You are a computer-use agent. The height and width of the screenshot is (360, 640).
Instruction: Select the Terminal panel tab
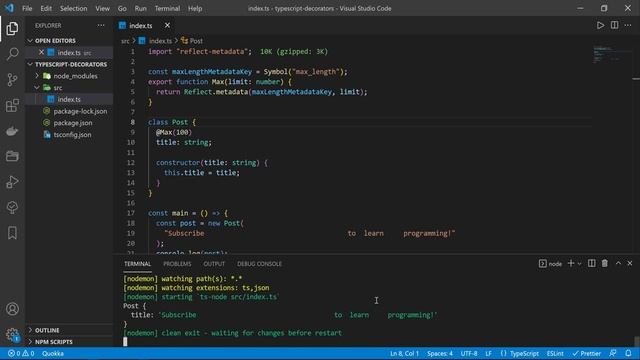click(138, 264)
